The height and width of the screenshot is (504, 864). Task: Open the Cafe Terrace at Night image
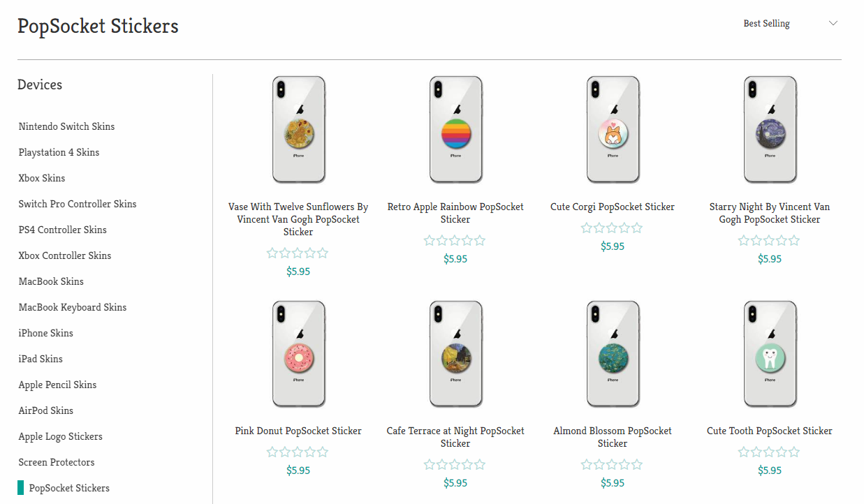click(x=455, y=354)
